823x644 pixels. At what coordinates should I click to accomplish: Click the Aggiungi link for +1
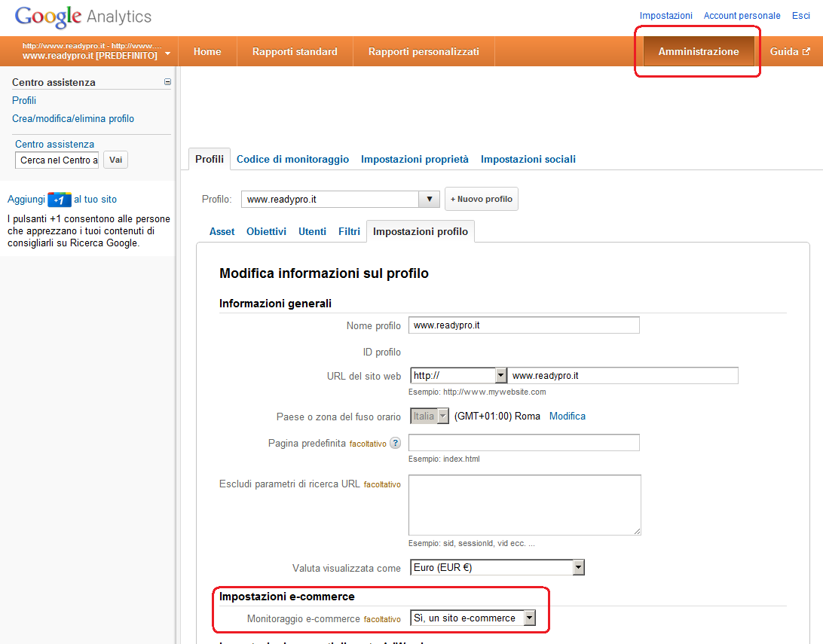pos(26,200)
